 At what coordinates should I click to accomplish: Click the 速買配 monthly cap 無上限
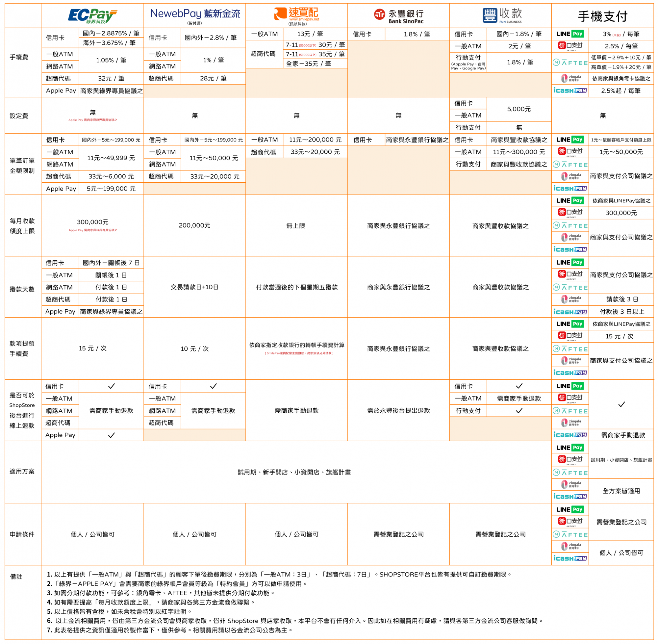pos(296,226)
